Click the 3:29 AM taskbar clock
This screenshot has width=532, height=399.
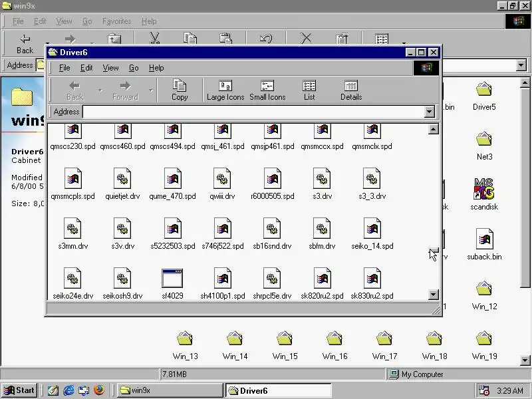coord(510,391)
